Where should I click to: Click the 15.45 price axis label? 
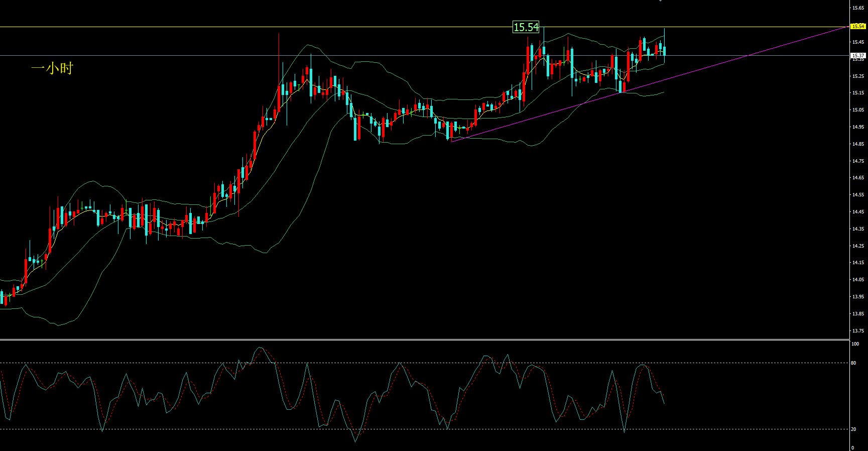point(858,42)
